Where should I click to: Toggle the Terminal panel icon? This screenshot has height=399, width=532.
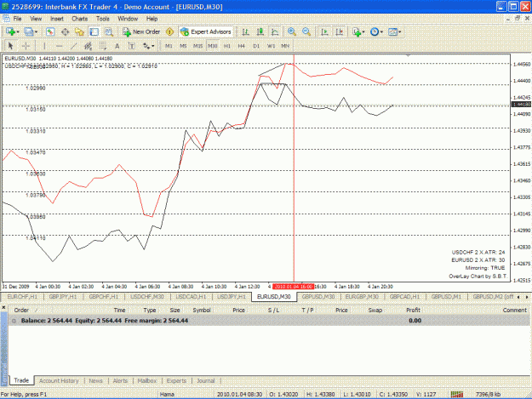(94, 31)
